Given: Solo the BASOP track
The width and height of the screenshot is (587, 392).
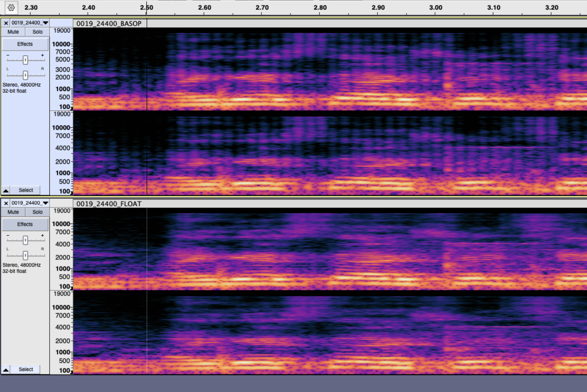Looking at the screenshot, I should (x=37, y=32).
